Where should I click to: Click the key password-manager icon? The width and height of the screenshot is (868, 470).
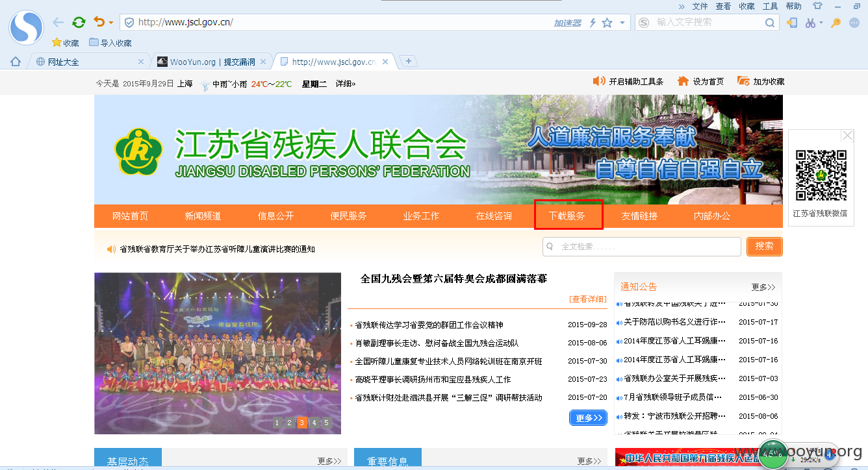click(836, 23)
